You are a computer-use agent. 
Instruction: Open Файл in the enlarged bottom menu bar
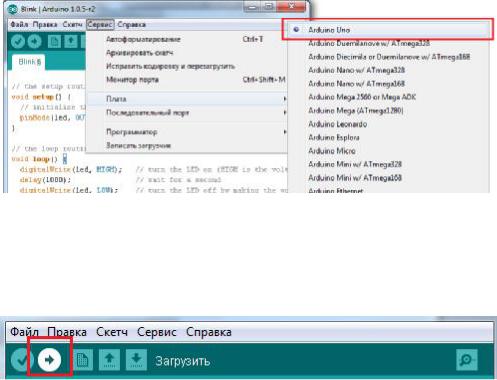pyautogui.click(x=24, y=332)
